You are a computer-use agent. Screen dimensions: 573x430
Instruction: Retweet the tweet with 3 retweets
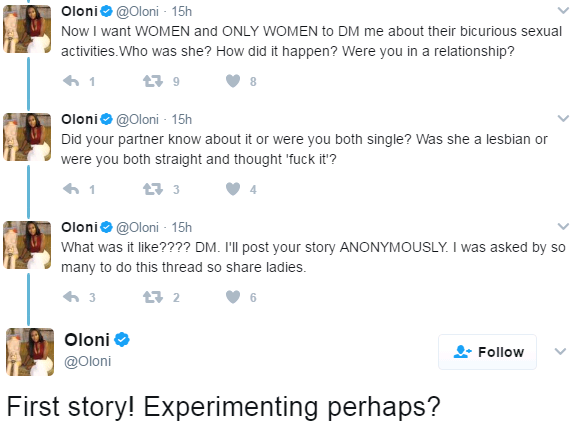coord(153,189)
